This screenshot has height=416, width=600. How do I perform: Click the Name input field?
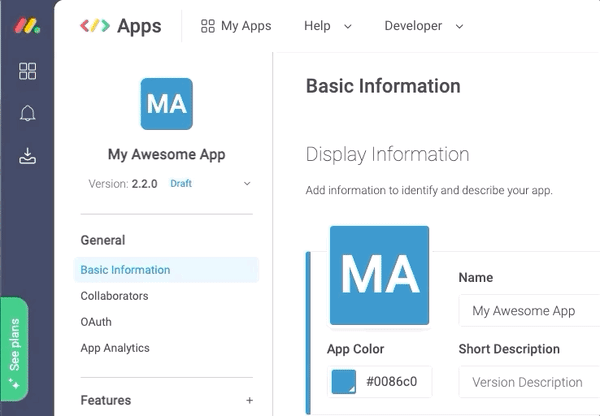[x=529, y=311]
